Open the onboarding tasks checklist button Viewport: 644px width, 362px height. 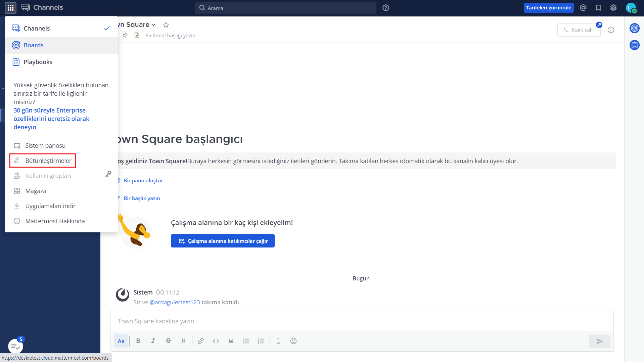[x=15, y=346]
